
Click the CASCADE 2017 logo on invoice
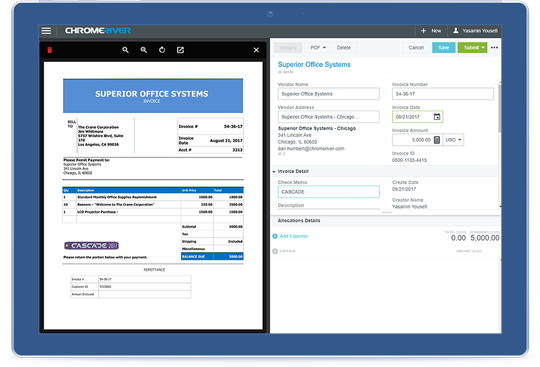point(92,245)
